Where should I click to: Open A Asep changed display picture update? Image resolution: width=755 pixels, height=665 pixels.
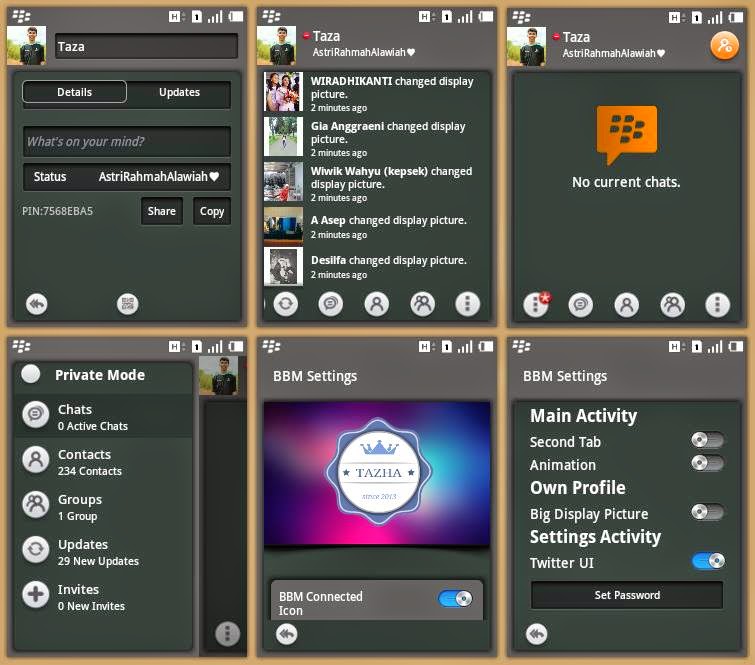[x=377, y=226]
